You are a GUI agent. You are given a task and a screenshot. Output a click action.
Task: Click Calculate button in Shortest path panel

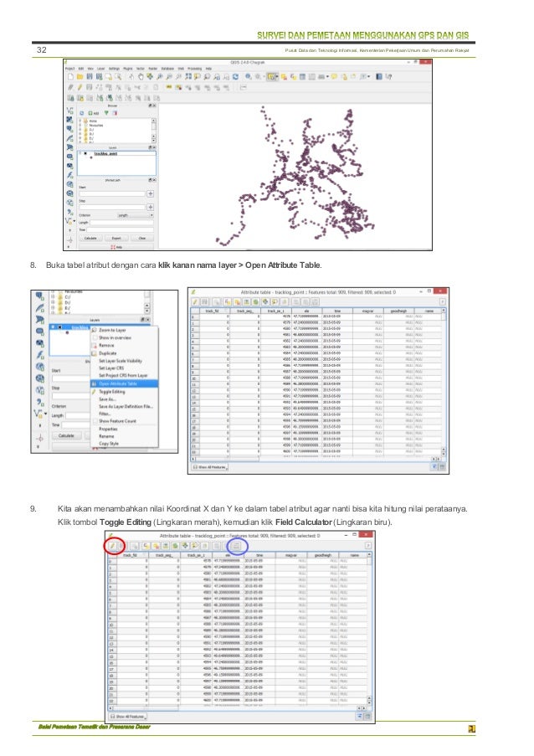[90, 238]
